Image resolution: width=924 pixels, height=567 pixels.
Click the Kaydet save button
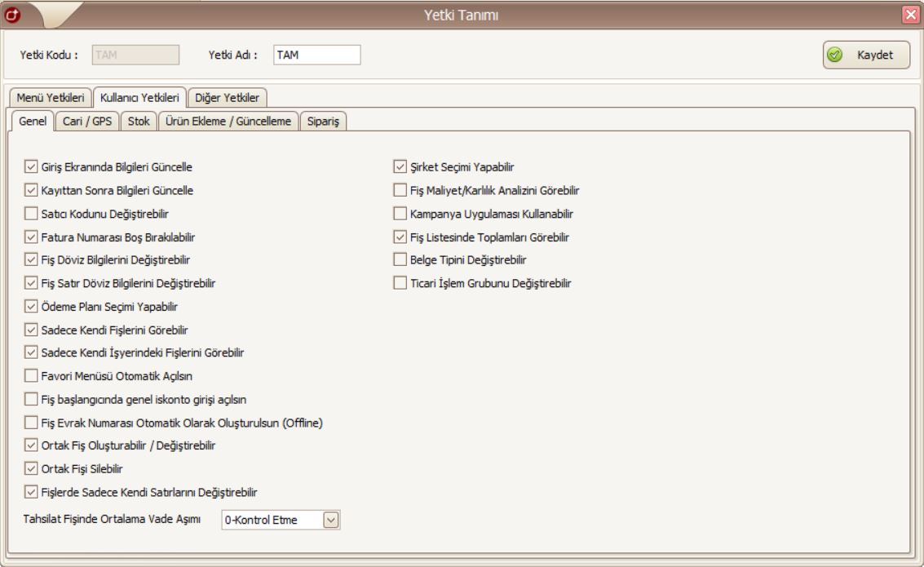[865, 55]
